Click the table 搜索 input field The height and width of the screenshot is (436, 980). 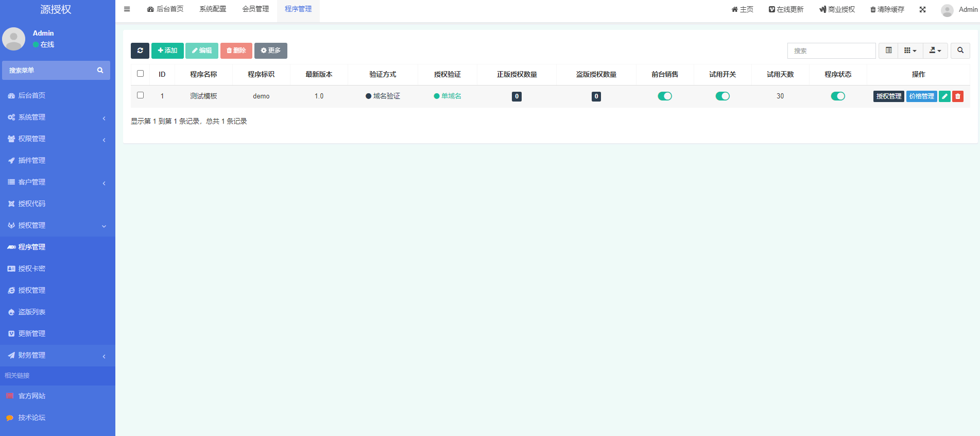coord(831,51)
